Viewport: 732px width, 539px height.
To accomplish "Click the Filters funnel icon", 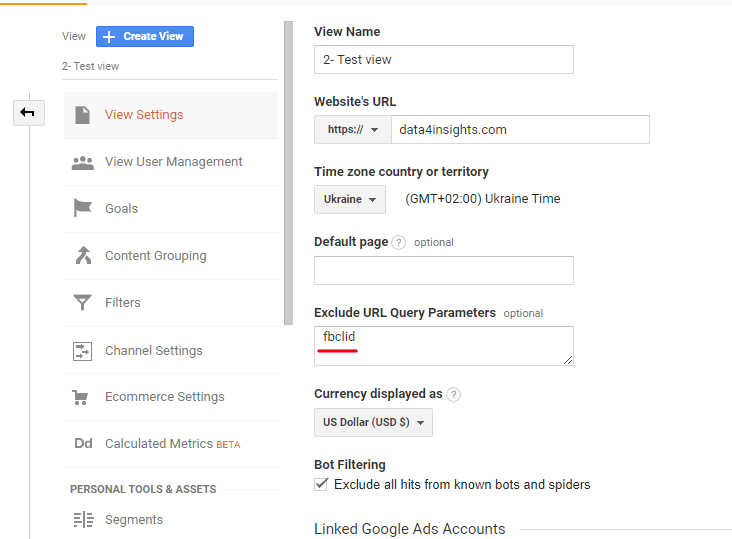I will click(83, 303).
